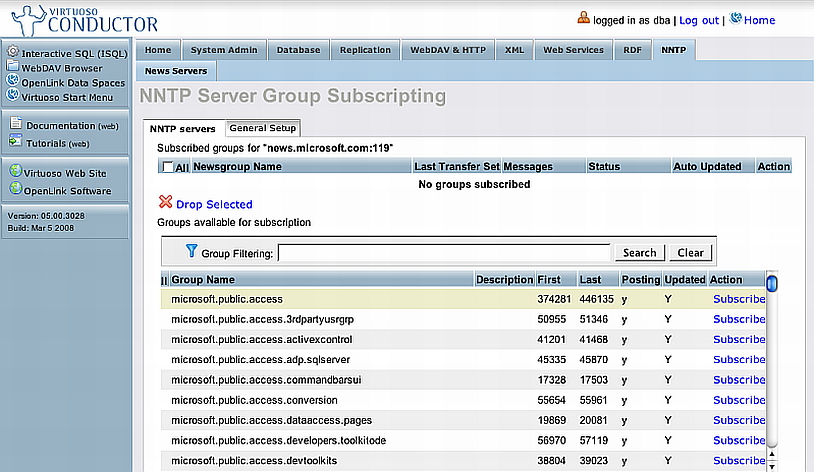Open the WebDAV Browser sidebar icon
Screen dimensions: 814x472
coord(13,67)
